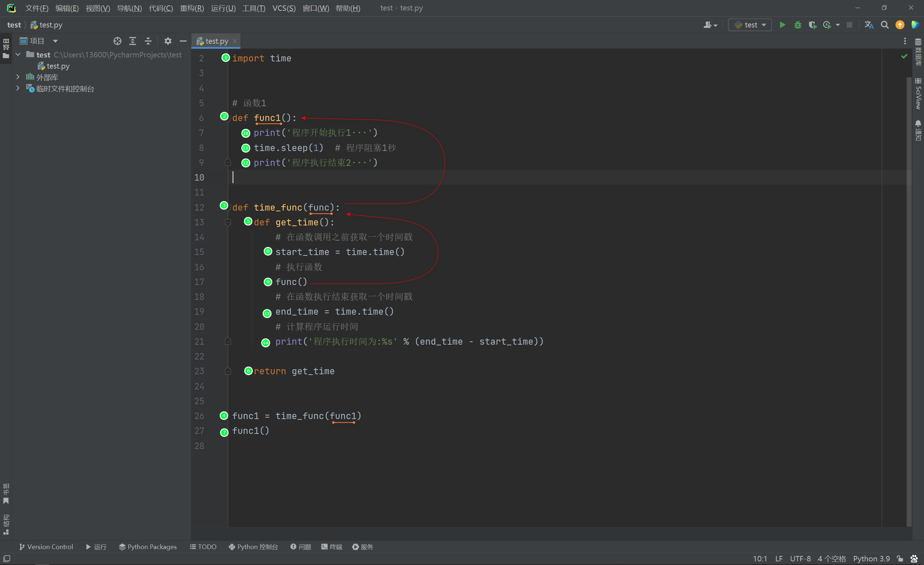Image resolution: width=924 pixels, height=565 pixels.
Task: Open project panel settings gear
Action: pyautogui.click(x=168, y=41)
